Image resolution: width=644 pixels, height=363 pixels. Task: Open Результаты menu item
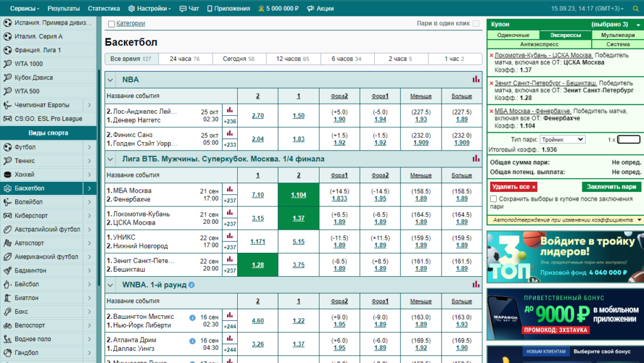pos(64,9)
